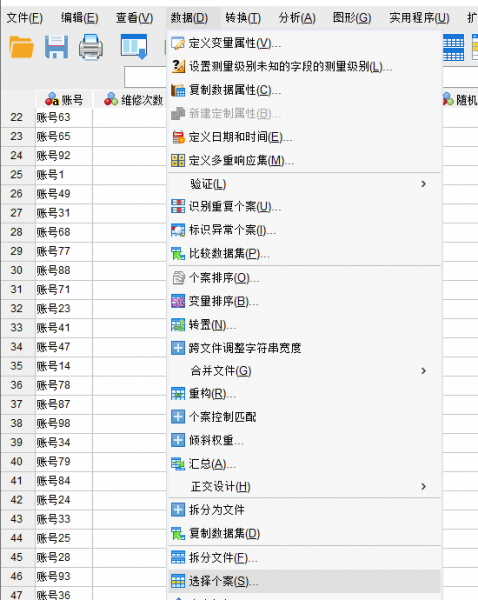Click the 账号 column header
Image resolution: width=478 pixels, height=600 pixels.
tap(64, 100)
